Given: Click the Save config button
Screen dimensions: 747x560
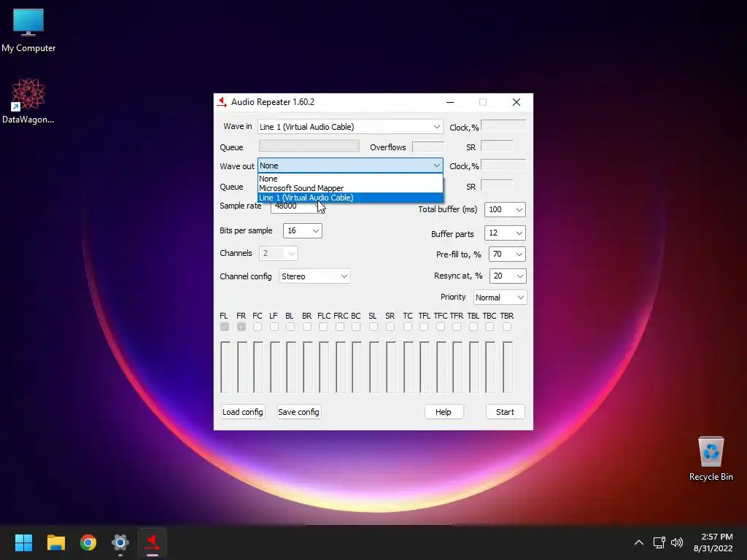Looking at the screenshot, I should point(298,412).
